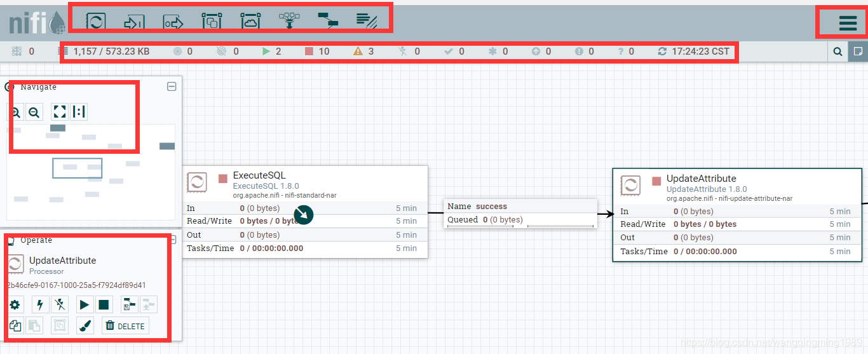Click the ExecuteSQL processor title
This screenshot has height=354, width=868.
tap(259, 175)
